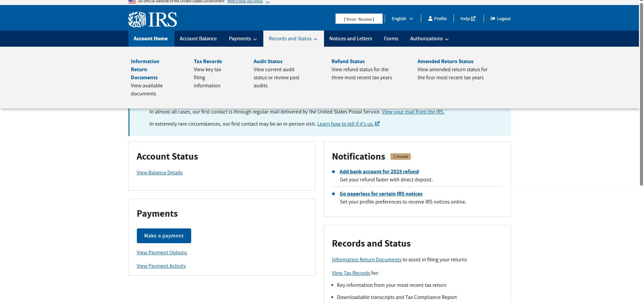Open Notices and Letters tab
644x303 pixels.
click(351, 39)
